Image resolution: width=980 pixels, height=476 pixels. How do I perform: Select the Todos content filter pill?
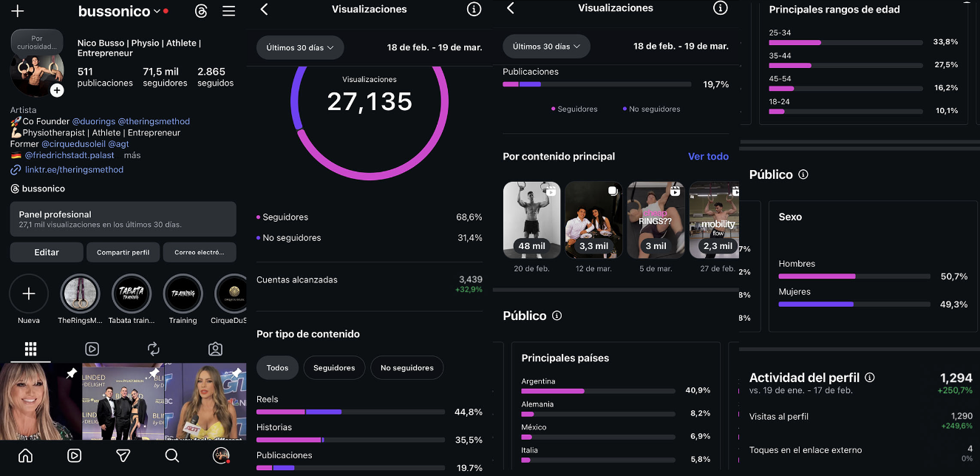(277, 367)
